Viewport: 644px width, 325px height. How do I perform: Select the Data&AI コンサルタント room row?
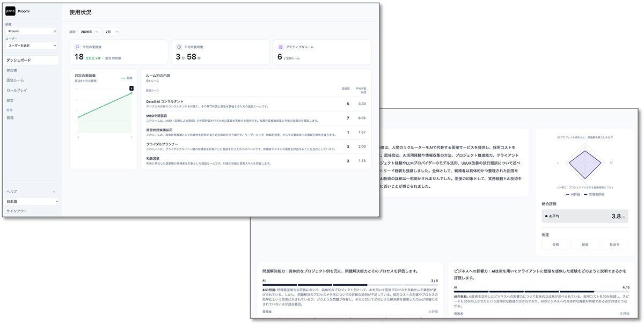[256, 104]
